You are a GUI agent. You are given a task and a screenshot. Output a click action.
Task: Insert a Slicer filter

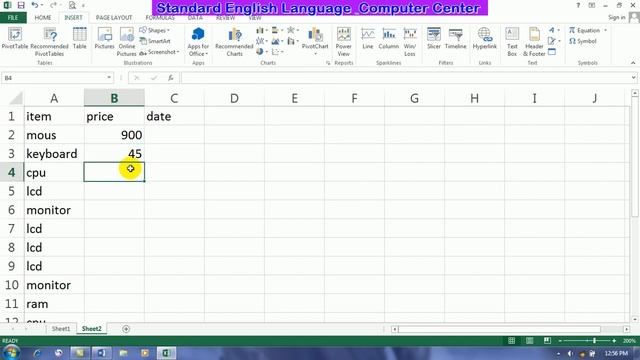[434, 39]
